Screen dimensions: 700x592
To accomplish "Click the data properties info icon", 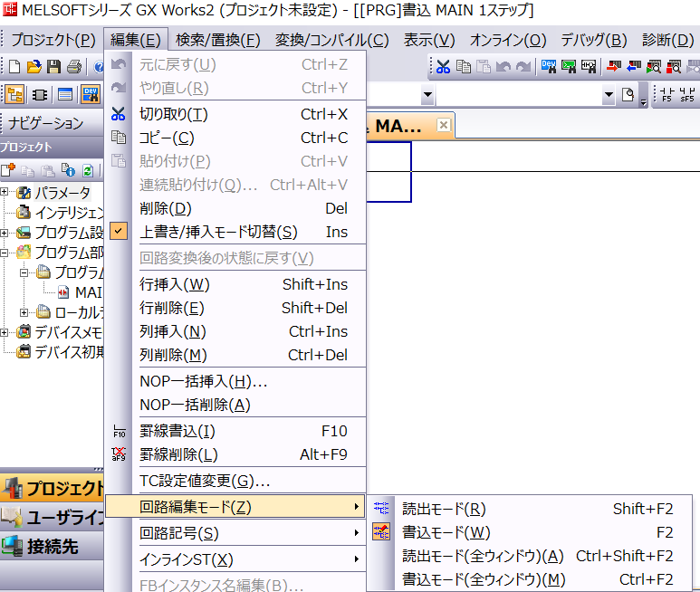I will coord(68,170).
